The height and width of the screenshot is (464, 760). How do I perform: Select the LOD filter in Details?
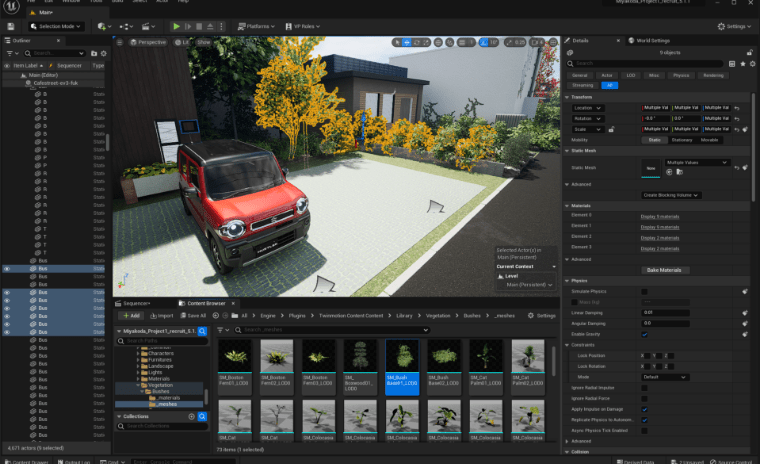pyautogui.click(x=631, y=76)
